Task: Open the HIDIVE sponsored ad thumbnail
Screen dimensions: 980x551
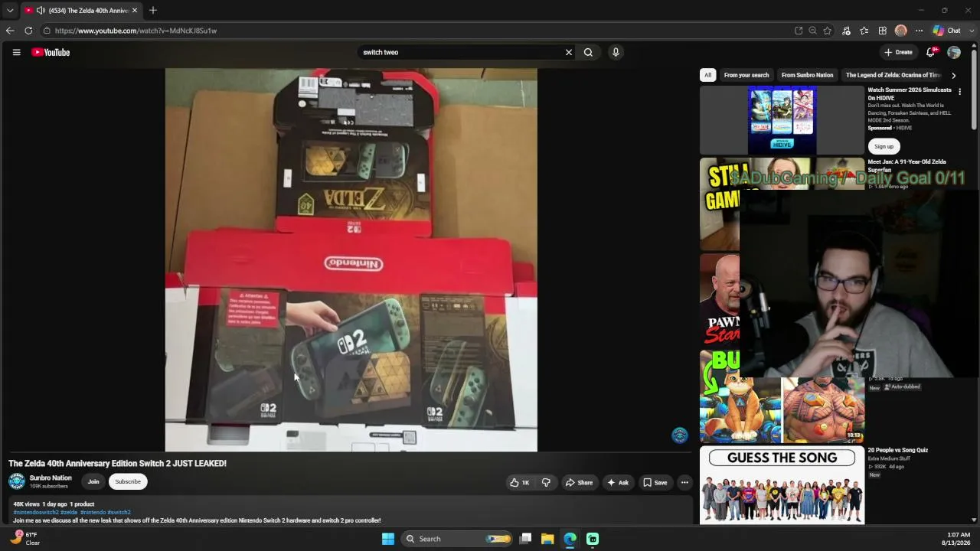Action: pos(782,120)
